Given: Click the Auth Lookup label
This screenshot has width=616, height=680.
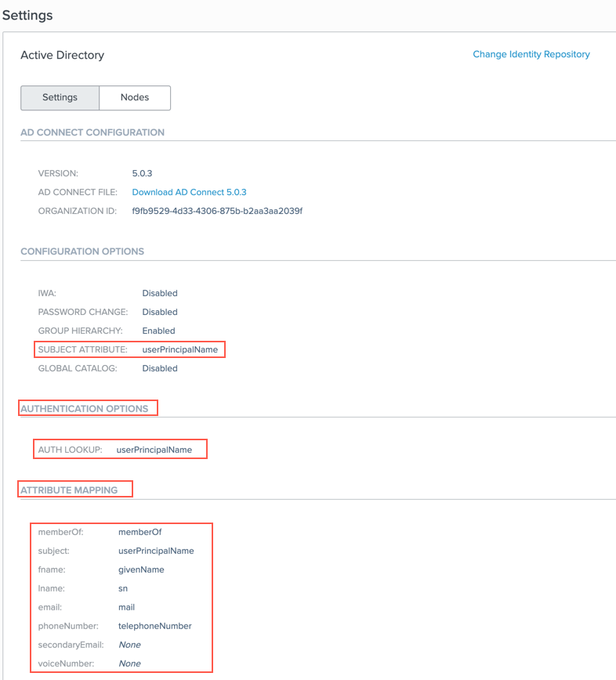Looking at the screenshot, I should tap(70, 450).
